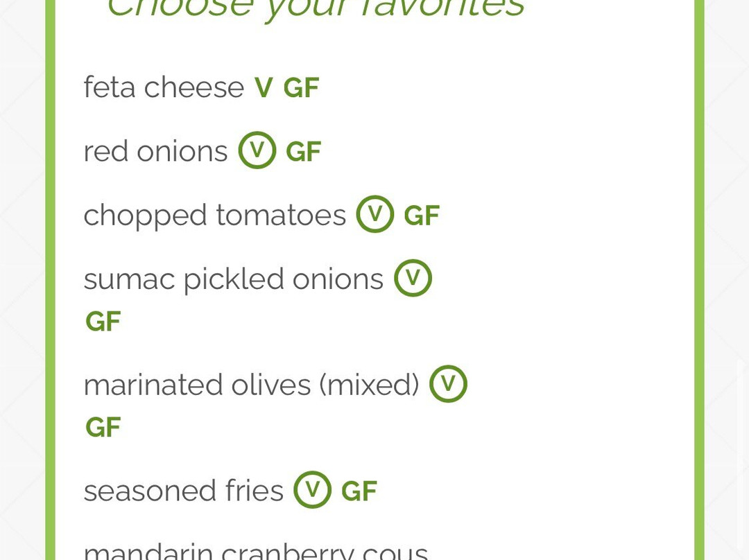This screenshot has height=560, width=749.
Task: Click the vegan icon beside marinated olives
Action: tap(448, 384)
